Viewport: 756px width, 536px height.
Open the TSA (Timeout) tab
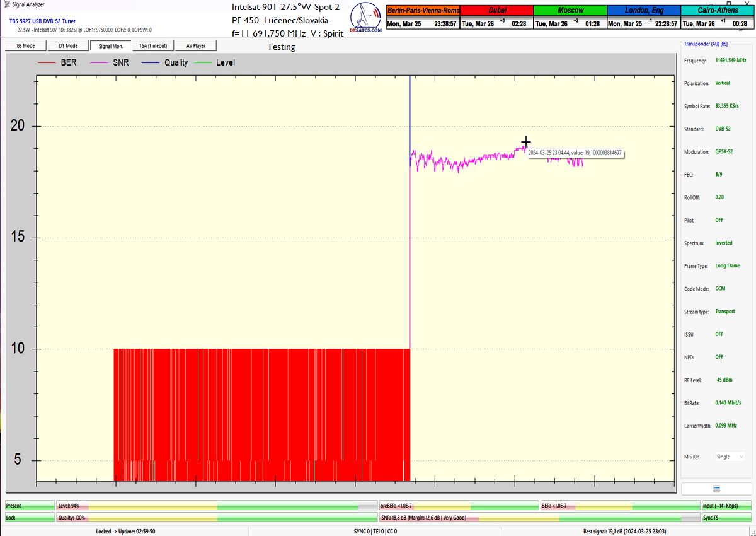coord(153,46)
